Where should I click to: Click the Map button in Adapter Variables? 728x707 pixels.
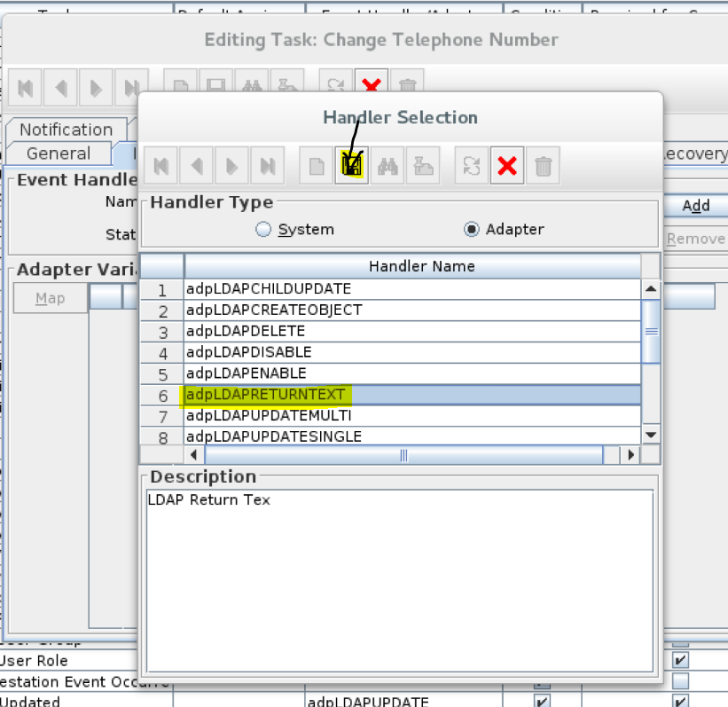[50, 298]
